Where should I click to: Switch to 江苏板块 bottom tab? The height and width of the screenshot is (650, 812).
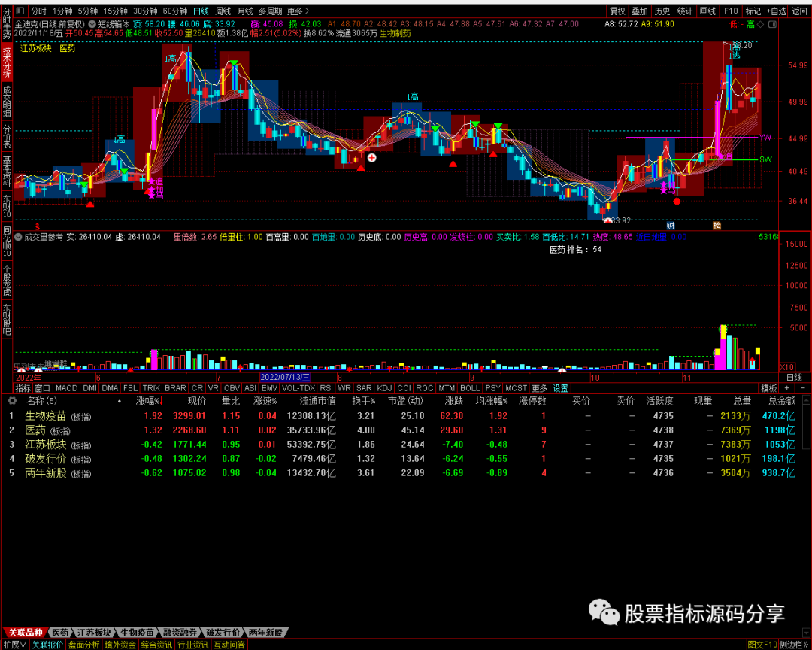[94, 633]
